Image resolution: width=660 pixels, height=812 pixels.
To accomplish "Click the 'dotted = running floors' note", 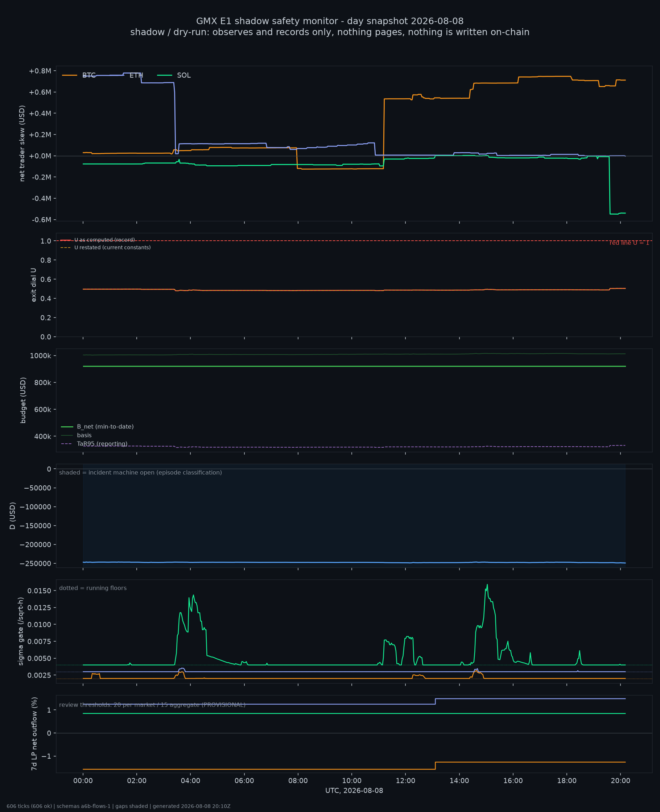I will pyautogui.click(x=93, y=588).
